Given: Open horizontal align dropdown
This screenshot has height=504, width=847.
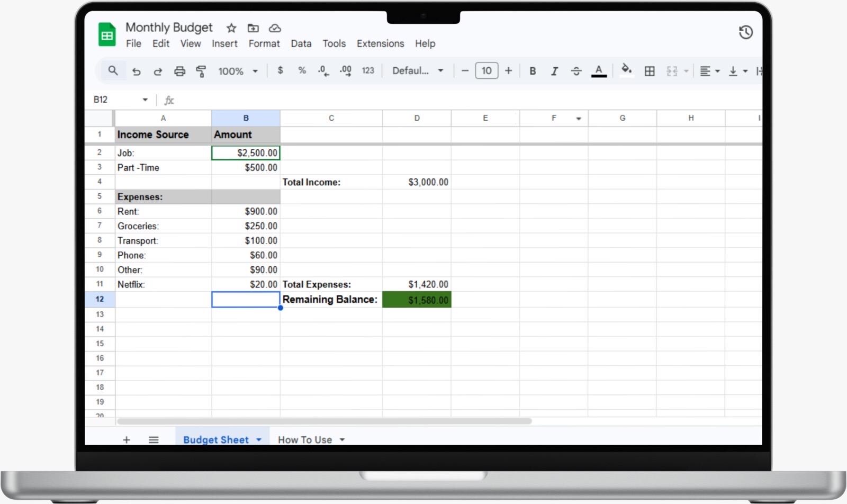Looking at the screenshot, I should click(710, 71).
